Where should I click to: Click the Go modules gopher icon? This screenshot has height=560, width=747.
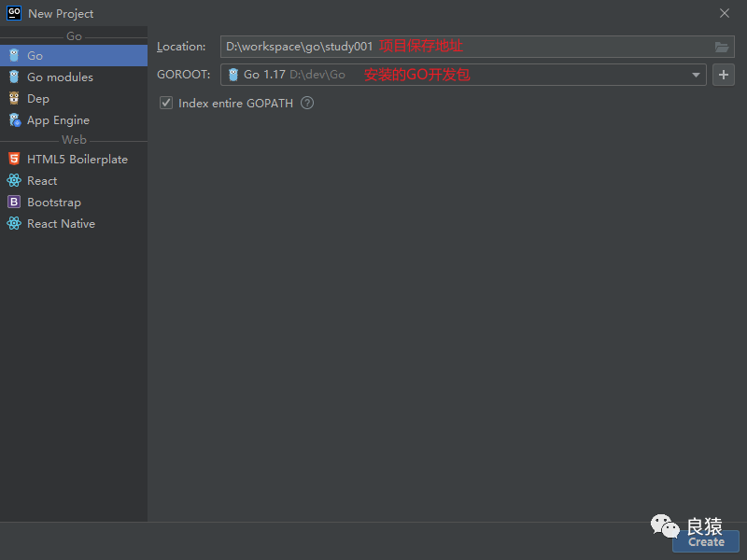[x=14, y=77]
